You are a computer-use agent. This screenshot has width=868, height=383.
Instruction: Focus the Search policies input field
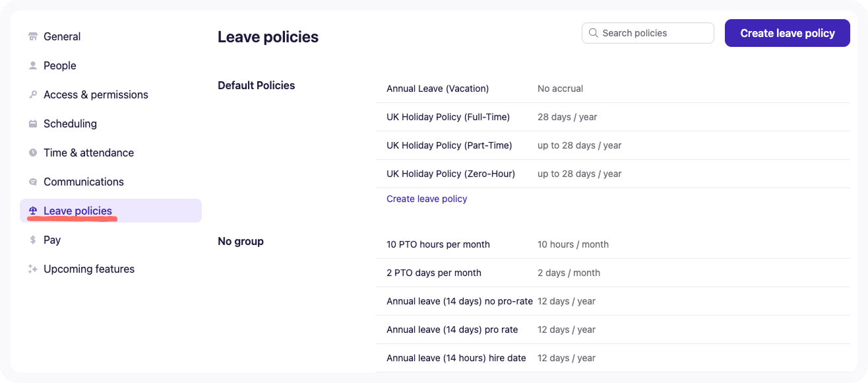pyautogui.click(x=653, y=33)
